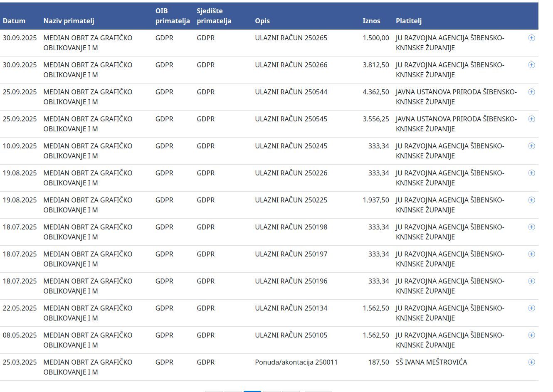Click the Opis column header
Viewport: 553px width, 392px height.
262,21
